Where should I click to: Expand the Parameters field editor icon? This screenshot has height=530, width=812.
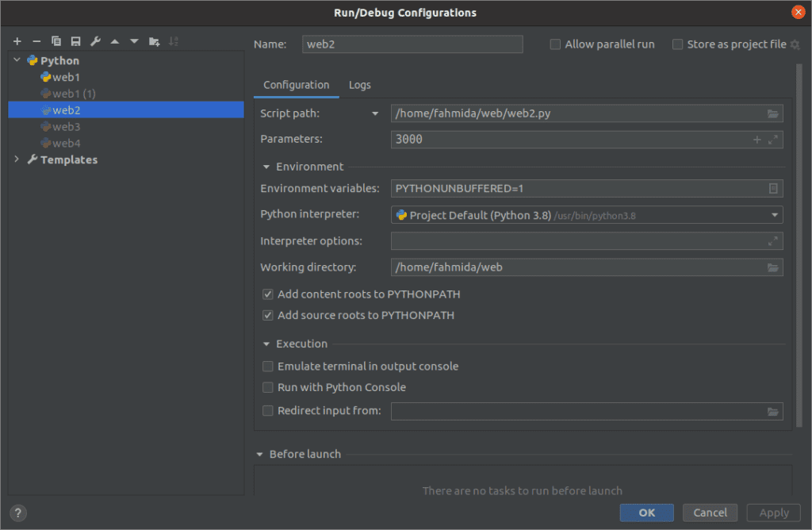pos(773,140)
